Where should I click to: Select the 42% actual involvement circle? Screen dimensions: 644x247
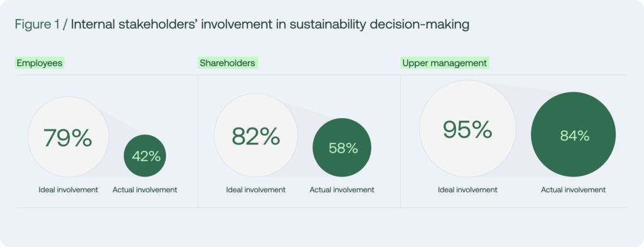[x=145, y=156]
